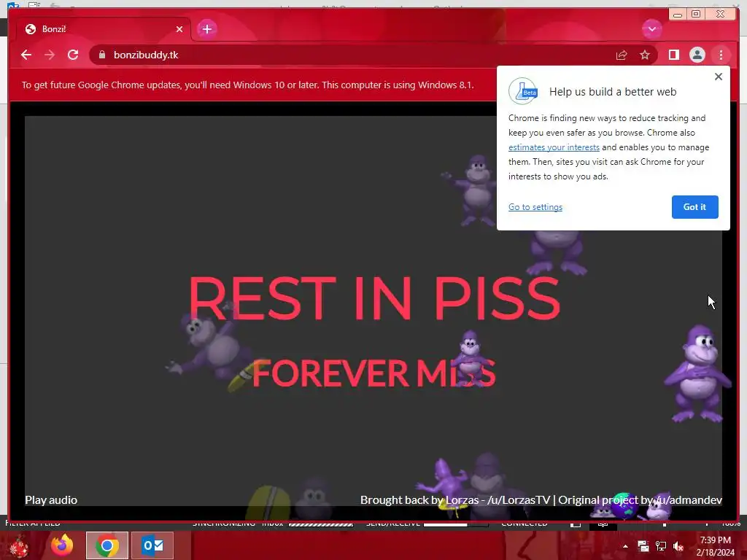Select Chrome in the taskbar
This screenshot has width=747, height=560.
pyautogui.click(x=107, y=545)
